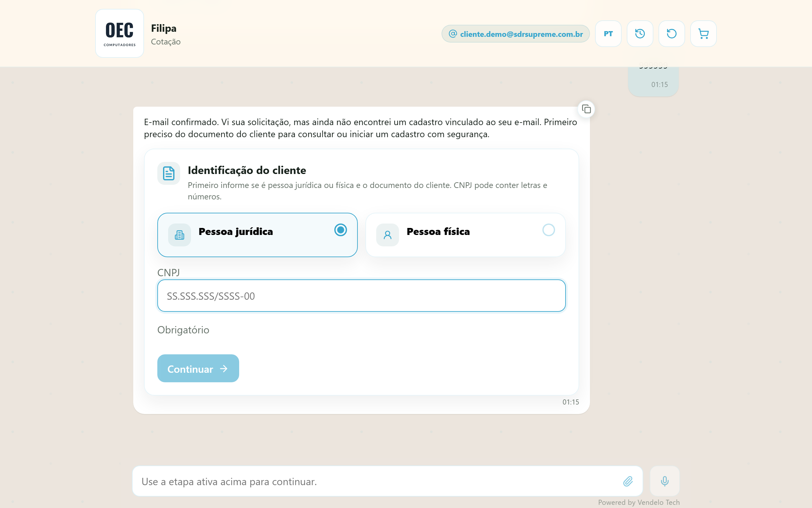Click the 01:15 timestamp on the sent bubble
The image size is (812, 508).
[659, 85]
